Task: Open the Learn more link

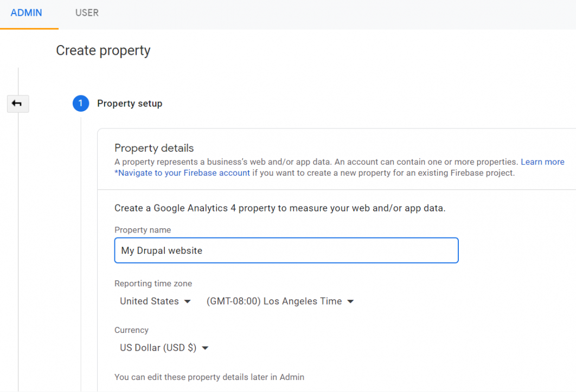Action: coord(542,162)
